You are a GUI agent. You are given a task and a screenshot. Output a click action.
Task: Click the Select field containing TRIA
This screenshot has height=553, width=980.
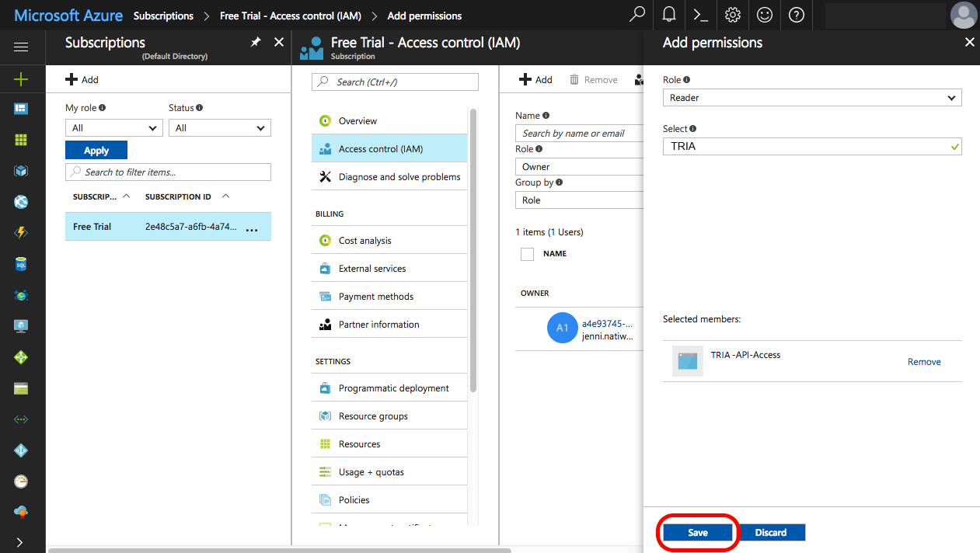[x=812, y=146]
